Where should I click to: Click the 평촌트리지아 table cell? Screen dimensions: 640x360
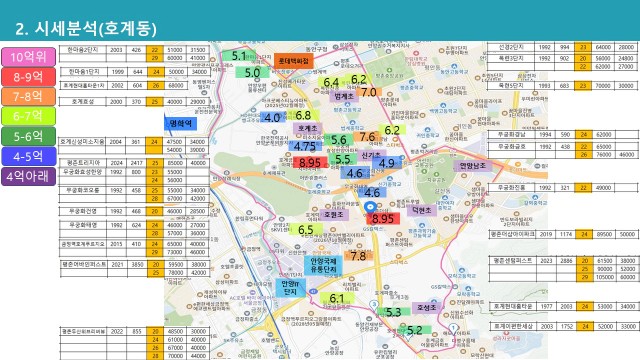[83, 163]
